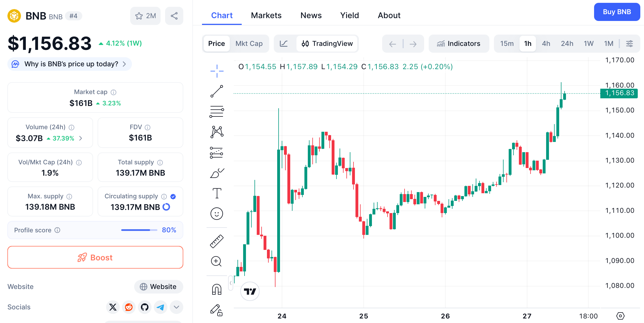This screenshot has height=323, width=644.
Task: Expand more social links
Action: [176, 307]
